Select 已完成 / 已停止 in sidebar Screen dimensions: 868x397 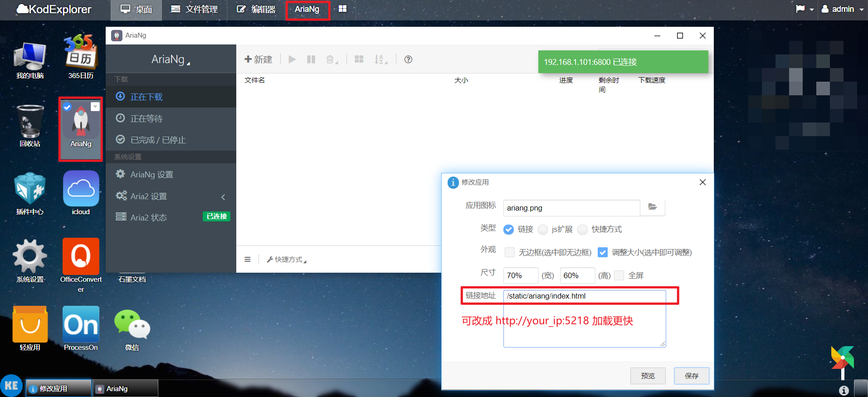[x=171, y=140]
